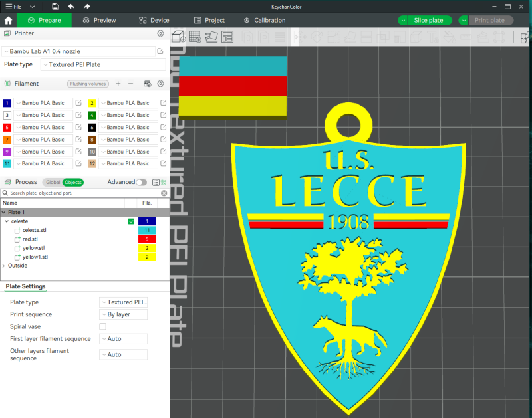The image size is (532, 418).
Task: Toggle the Spiral vase checkbox
Action: 103,326
